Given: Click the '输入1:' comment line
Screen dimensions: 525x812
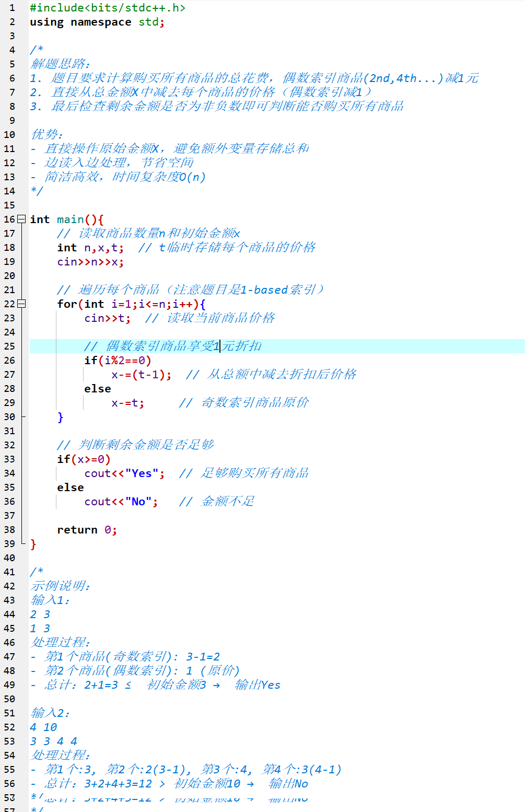Looking at the screenshot, I should click(50, 600).
